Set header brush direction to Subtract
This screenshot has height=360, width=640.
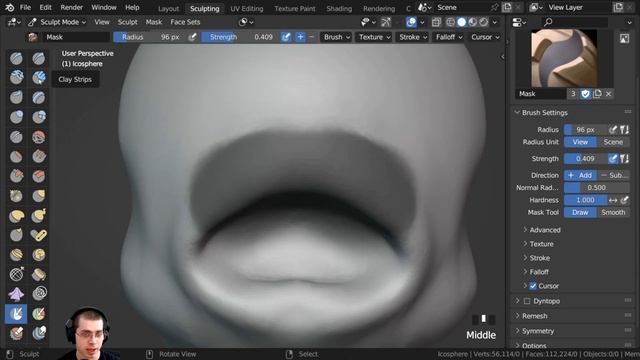click(311, 37)
